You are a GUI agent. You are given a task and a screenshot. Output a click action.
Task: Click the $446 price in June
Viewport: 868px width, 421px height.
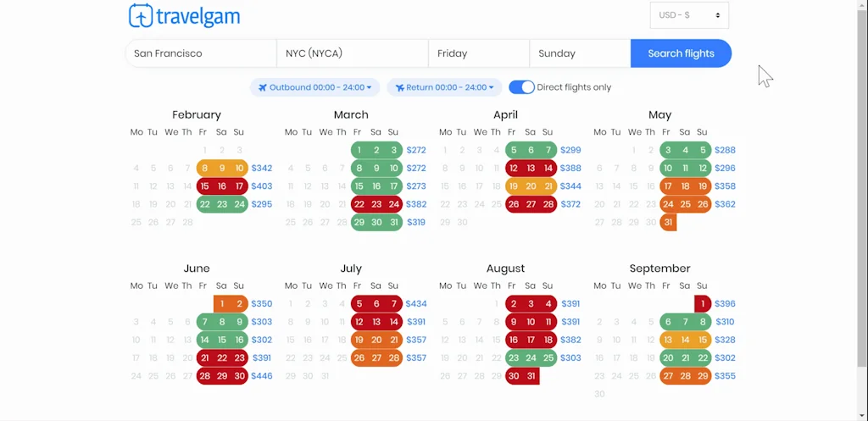point(262,376)
